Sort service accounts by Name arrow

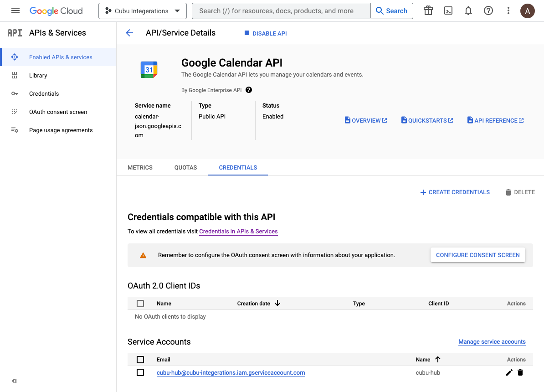438,359
